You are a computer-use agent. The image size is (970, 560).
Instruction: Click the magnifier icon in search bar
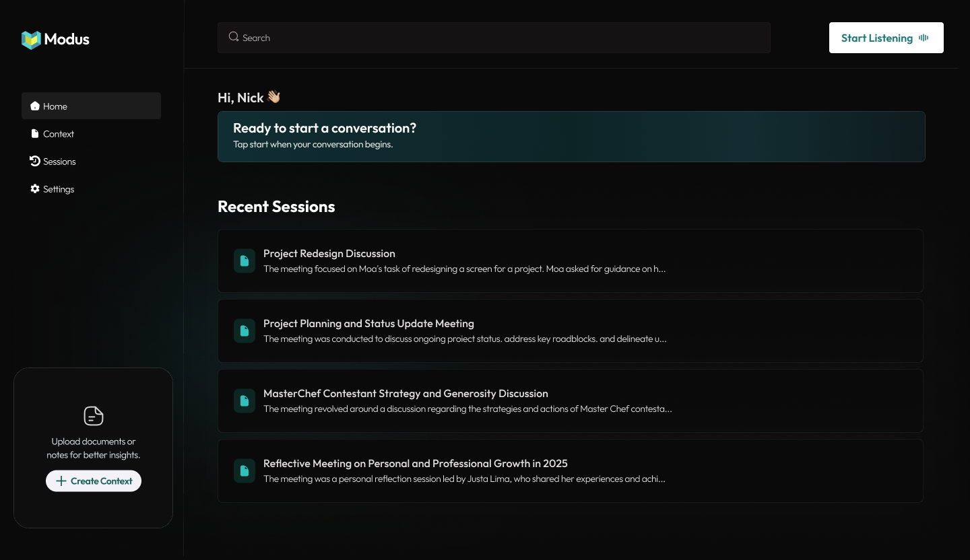pos(233,36)
